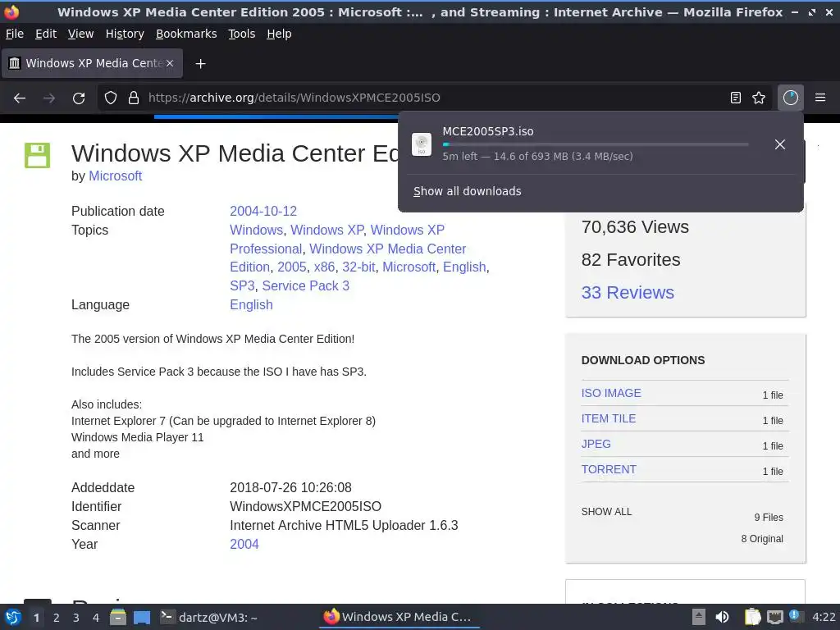Screen dimensions: 840x630
Task: Open network monitor tray icon
Action: 775,617
